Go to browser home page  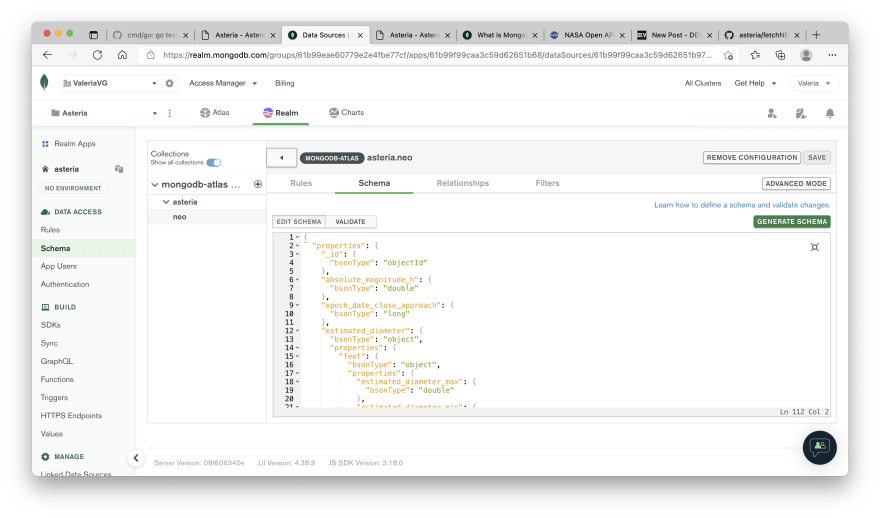pyautogui.click(x=122, y=54)
